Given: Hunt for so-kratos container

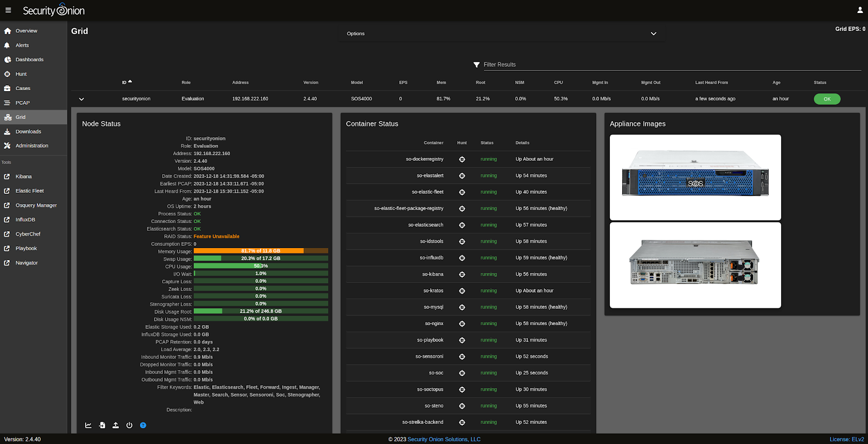Looking at the screenshot, I should (x=462, y=291).
